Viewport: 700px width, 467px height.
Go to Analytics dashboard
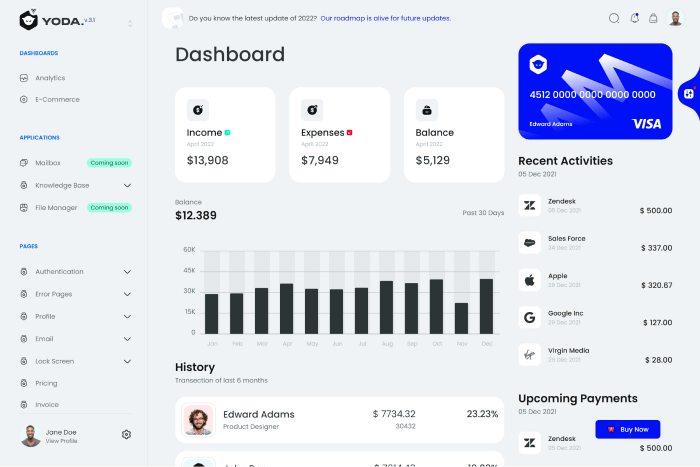point(50,78)
